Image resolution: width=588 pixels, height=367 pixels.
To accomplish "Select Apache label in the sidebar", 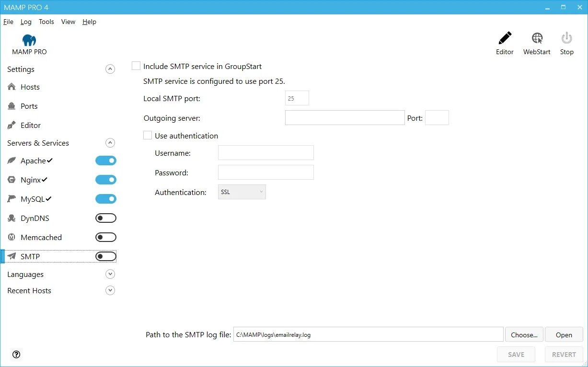I will [x=33, y=161].
